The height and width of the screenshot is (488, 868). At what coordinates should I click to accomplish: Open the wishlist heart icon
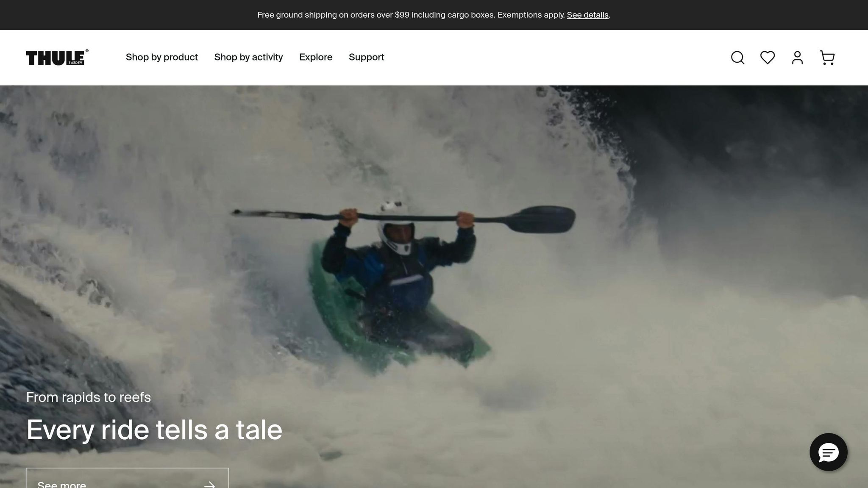(x=768, y=58)
